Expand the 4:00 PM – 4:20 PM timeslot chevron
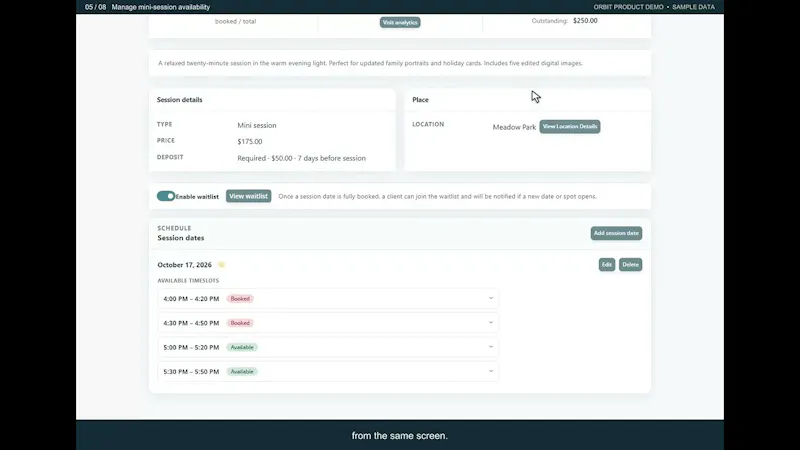The image size is (800, 450). click(491, 298)
